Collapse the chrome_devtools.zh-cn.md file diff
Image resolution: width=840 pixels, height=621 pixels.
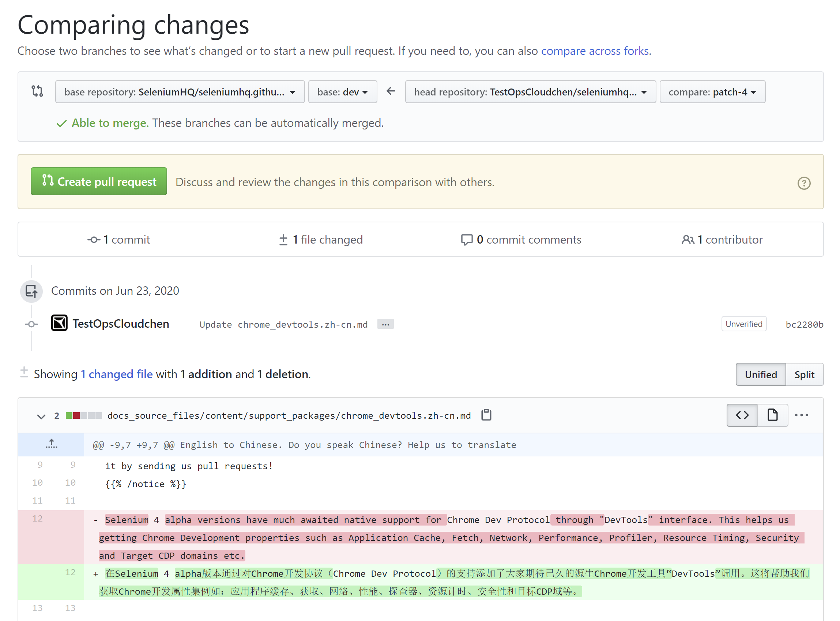tap(41, 416)
